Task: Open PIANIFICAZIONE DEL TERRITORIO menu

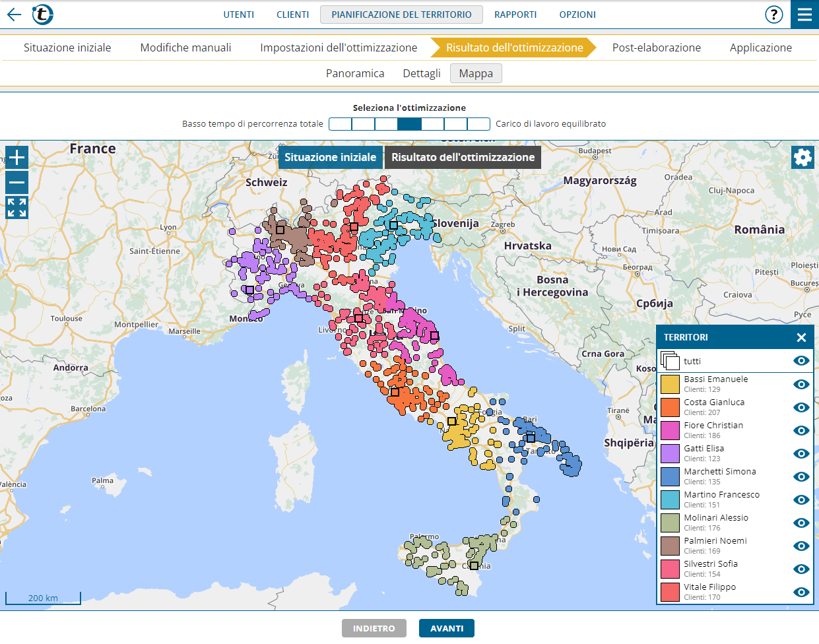Action: point(401,15)
